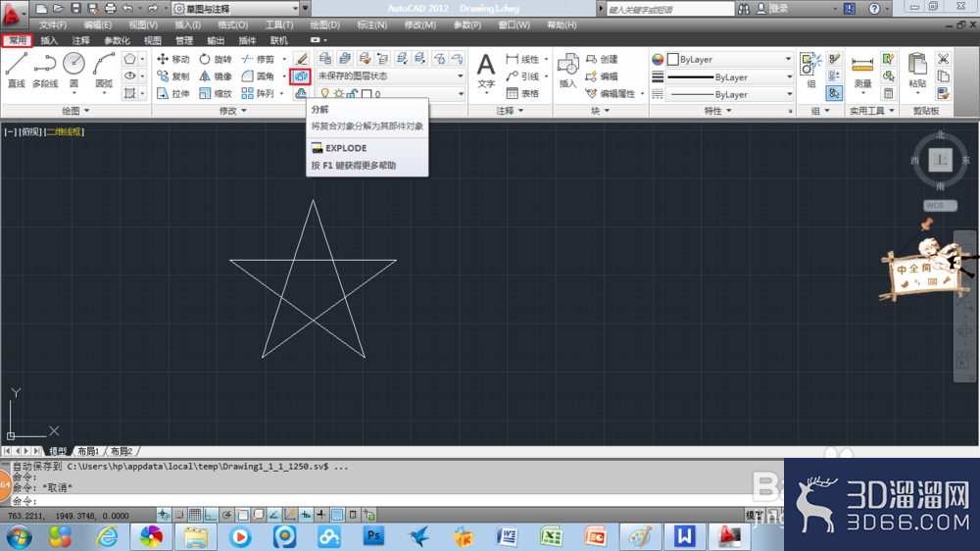Select the 直线 (Line) drawing tool
The width and height of the screenshot is (980, 551).
[x=17, y=70]
